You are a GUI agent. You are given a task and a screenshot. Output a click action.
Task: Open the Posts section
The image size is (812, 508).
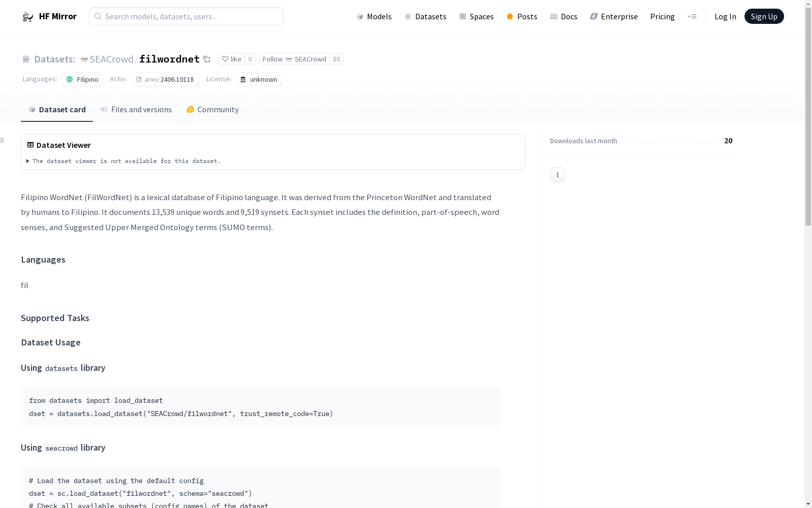(x=522, y=16)
